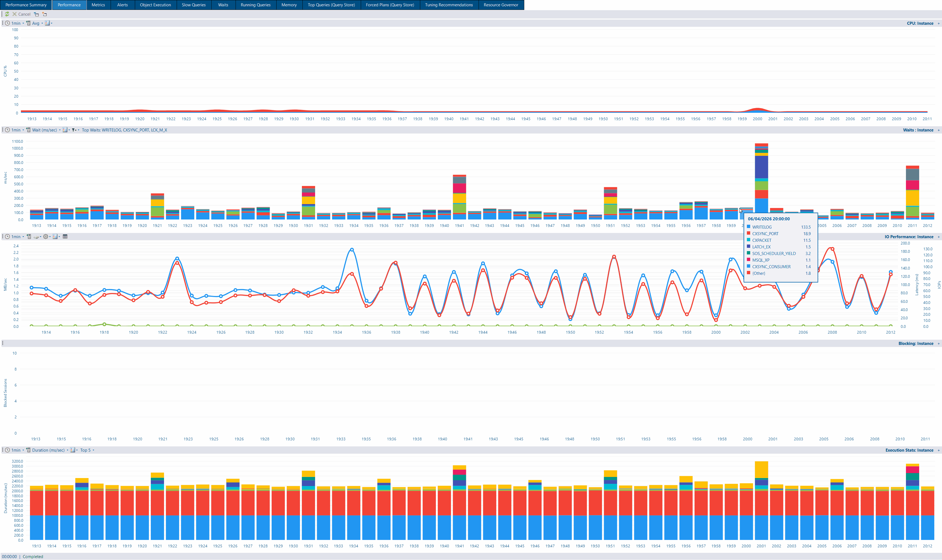The width and height of the screenshot is (942, 560).
Task: Click the calculator icon in IO Performance toolbar
Action: [29, 237]
